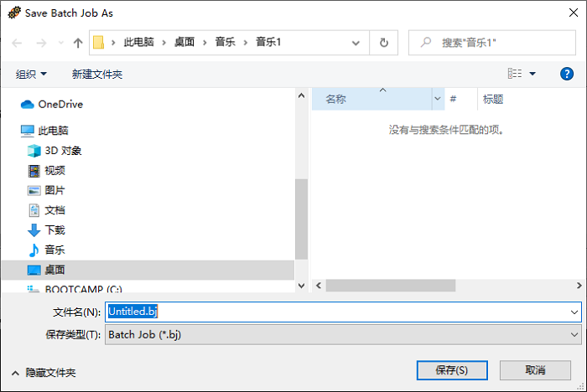
Task: Close the Save Batch Job As dialog
Action: [573, 13]
